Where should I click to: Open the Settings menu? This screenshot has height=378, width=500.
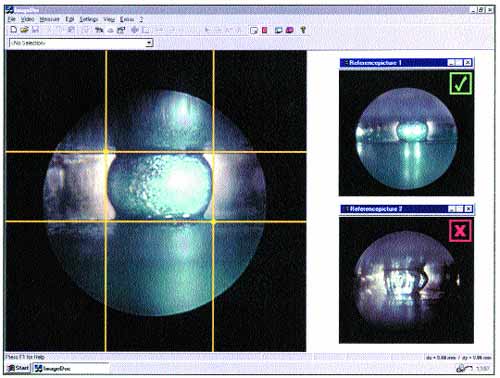[x=88, y=19]
